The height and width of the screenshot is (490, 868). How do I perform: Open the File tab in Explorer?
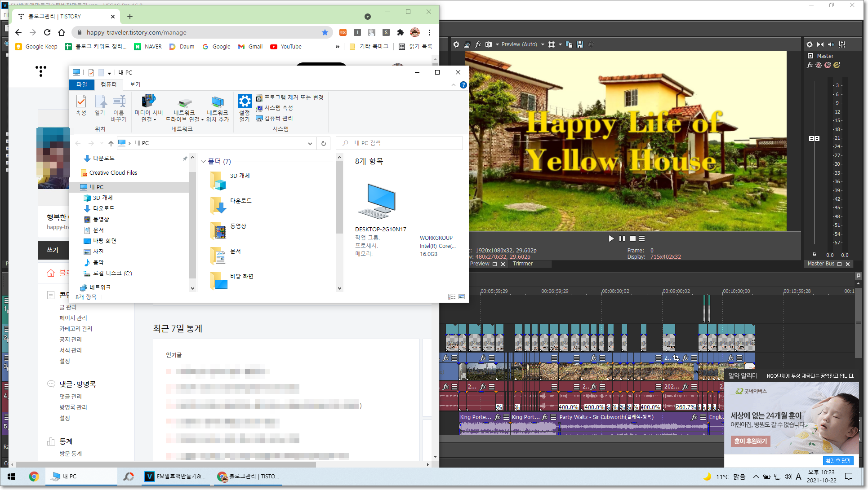pos(82,84)
